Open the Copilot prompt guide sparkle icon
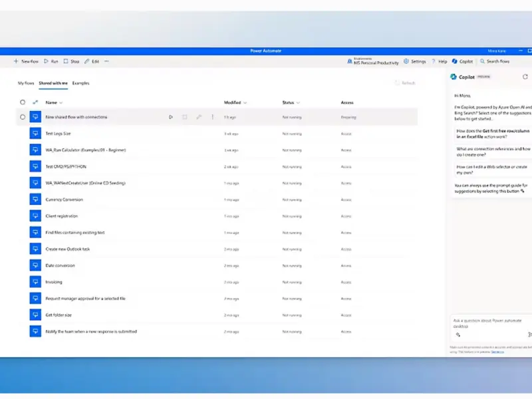532x399 pixels. coord(458,334)
